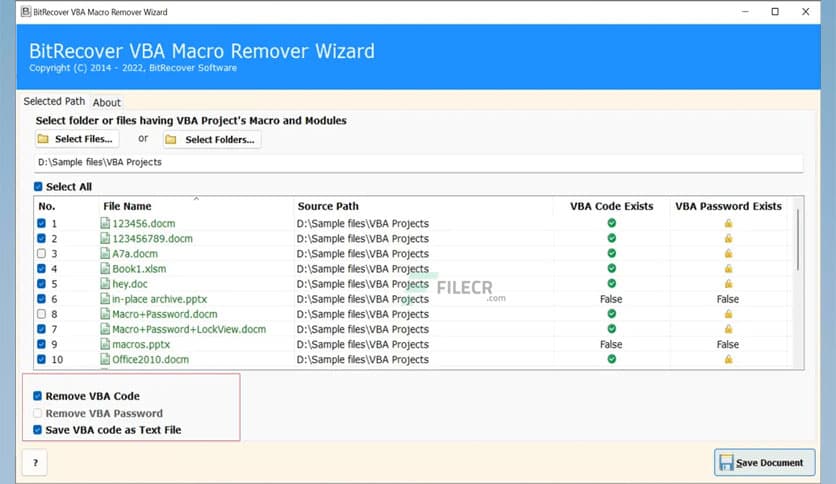Toggle the Select All checkbox
The image size is (836, 484).
(38, 187)
